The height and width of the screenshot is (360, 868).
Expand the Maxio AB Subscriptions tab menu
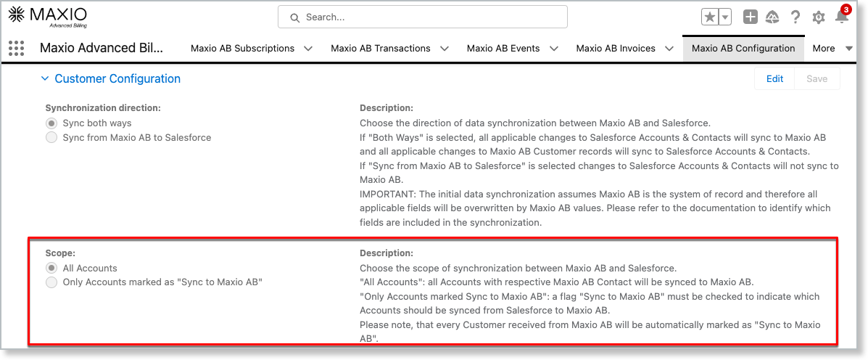tap(308, 49)
